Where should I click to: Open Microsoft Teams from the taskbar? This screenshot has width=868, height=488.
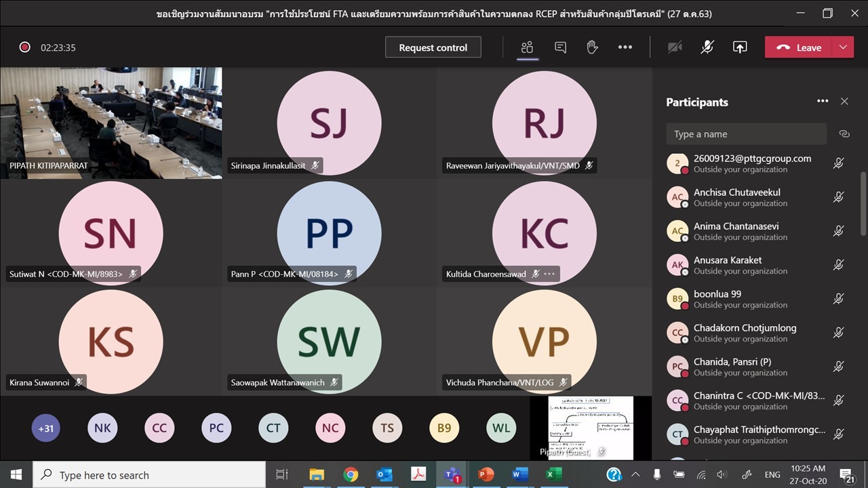[x=452, y=474]
